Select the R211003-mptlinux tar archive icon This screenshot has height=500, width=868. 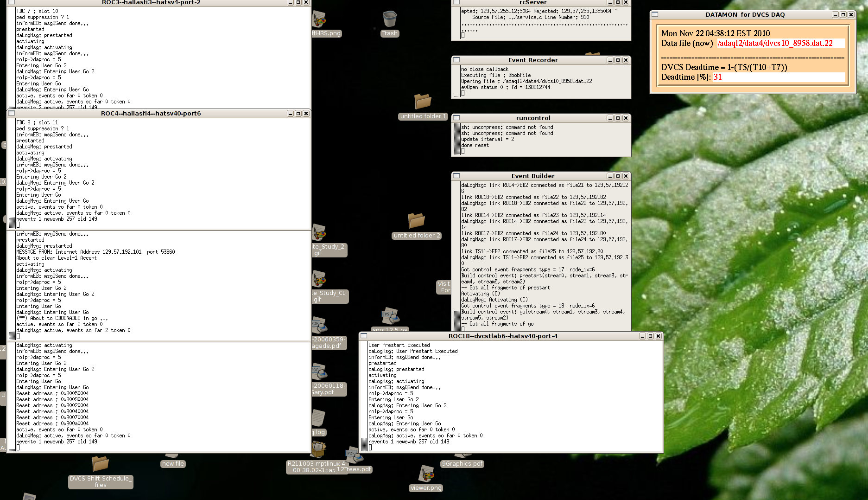pyautogui.click(x=318, y=449)
